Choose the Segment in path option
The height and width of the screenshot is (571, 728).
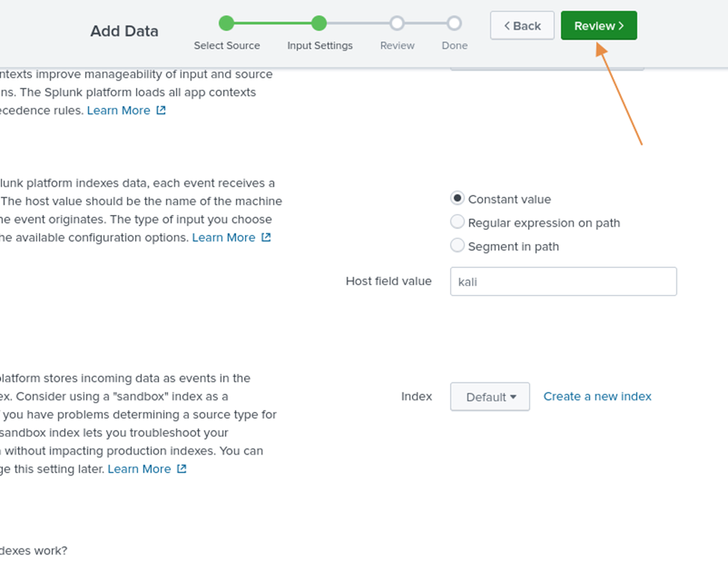(456, 245)
